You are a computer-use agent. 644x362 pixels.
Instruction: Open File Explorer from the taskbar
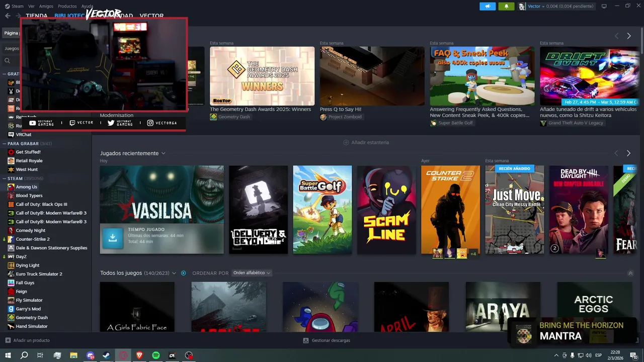[x=73, y=355]
